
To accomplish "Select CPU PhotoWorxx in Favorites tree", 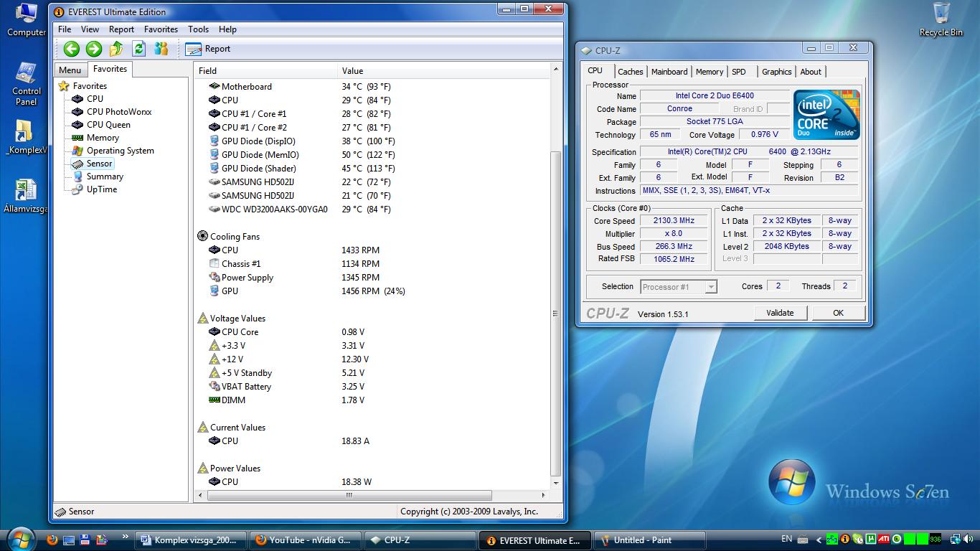I will [112, 112].
